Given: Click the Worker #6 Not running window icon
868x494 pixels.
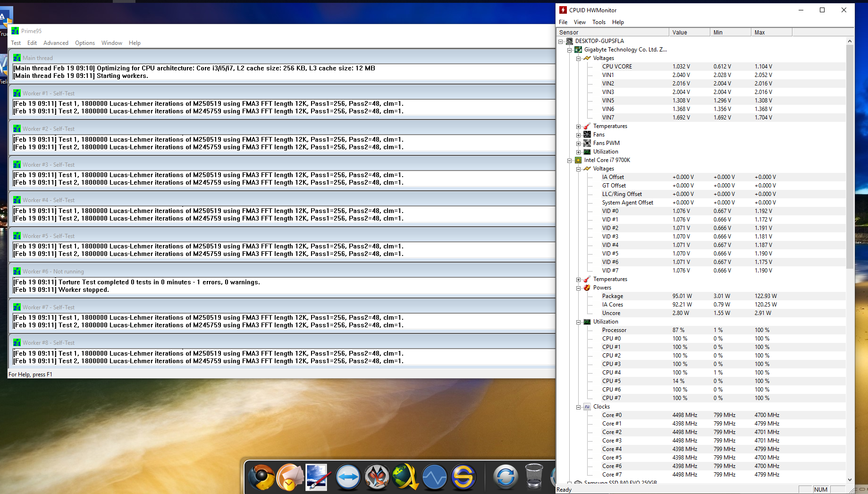Looking at the screenshot, I should point(17,271).
